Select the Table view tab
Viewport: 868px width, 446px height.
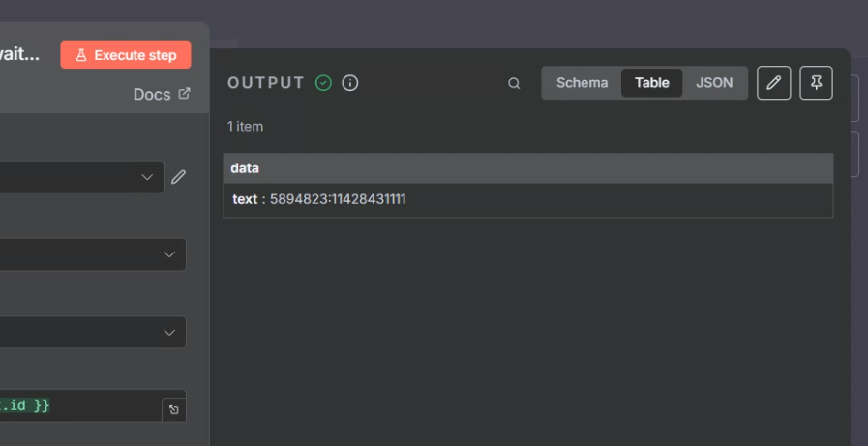coord(651,83)
